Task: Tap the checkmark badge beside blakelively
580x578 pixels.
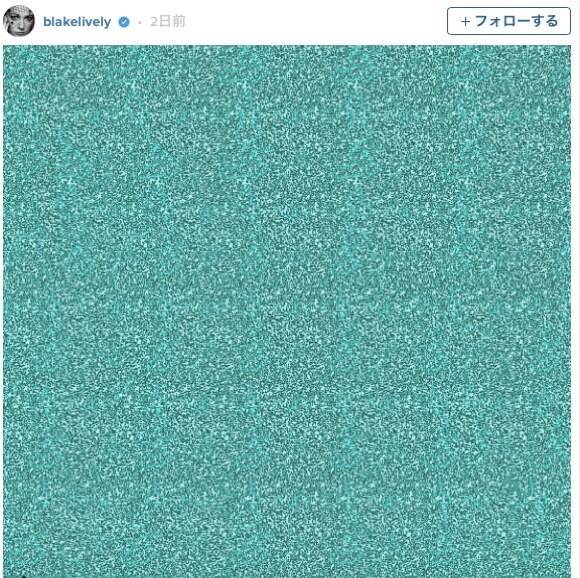Action: tap(124, 22)
